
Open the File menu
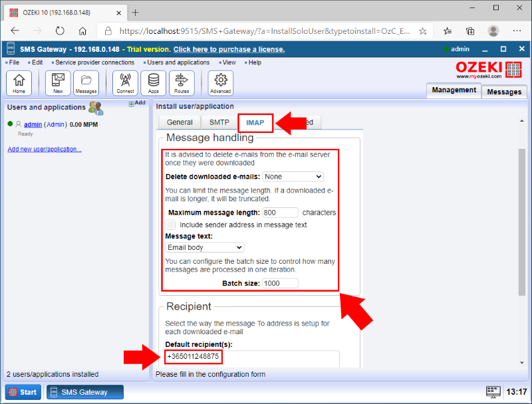pyautogui.click(x=14, y=62)
